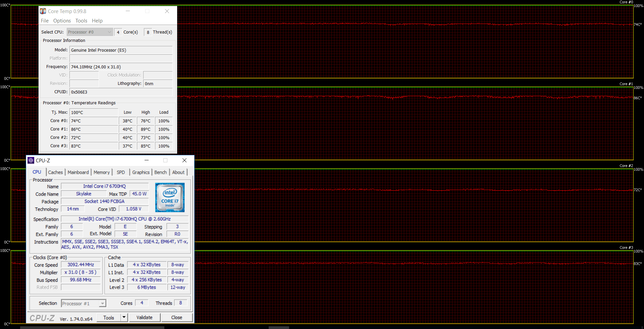
Task: Click the Model field Genuine Intel Processor (ES)
Action: [121, 50]
